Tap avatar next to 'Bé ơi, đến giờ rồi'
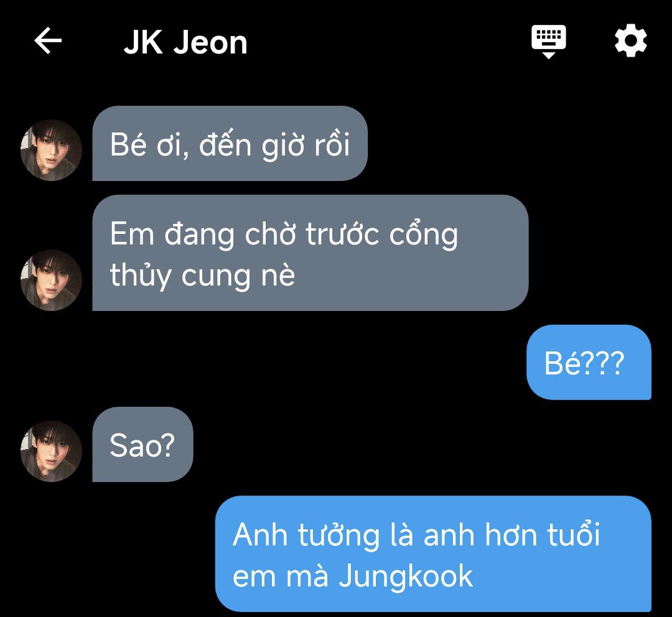Viewport: 672px width, 617px height. [x=52, y=150]
